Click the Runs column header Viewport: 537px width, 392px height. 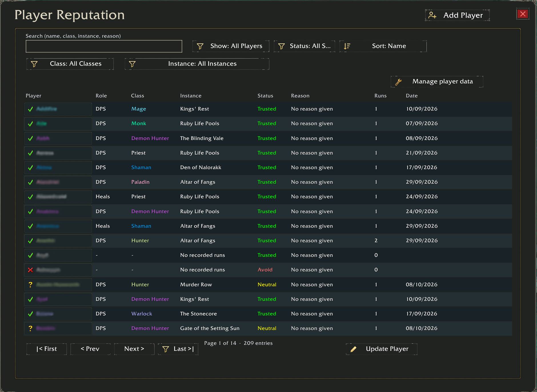coord(380,96)
